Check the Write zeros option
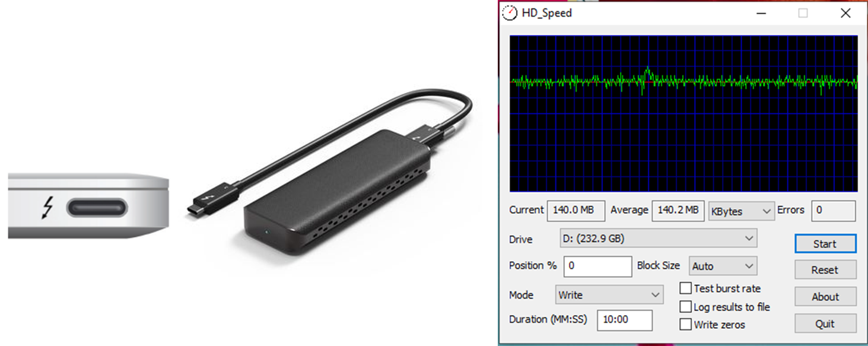The height and width of the screenshot is (346, 868). click(686, 325)
